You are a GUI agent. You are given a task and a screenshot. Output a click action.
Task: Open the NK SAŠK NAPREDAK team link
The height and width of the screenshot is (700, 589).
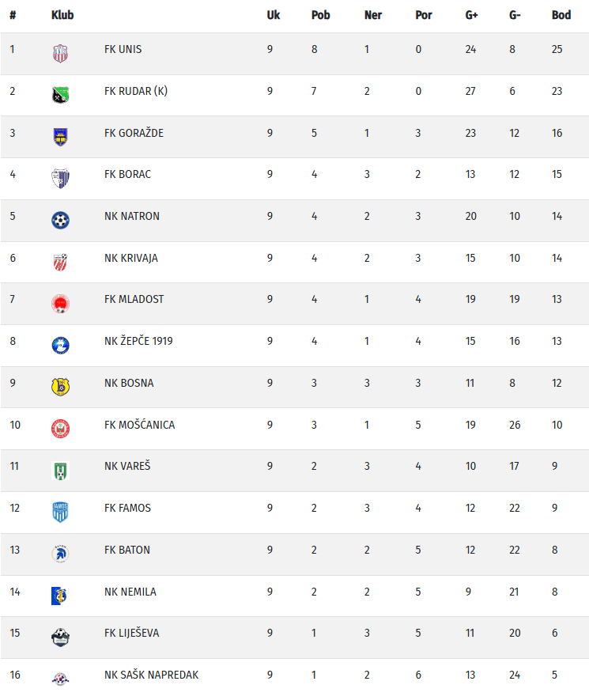151,675
